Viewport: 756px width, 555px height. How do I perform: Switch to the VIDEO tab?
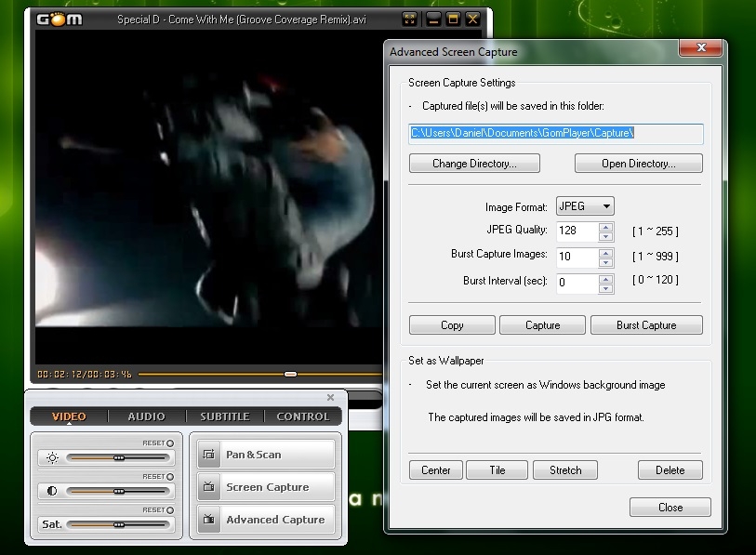click(69, 416)
